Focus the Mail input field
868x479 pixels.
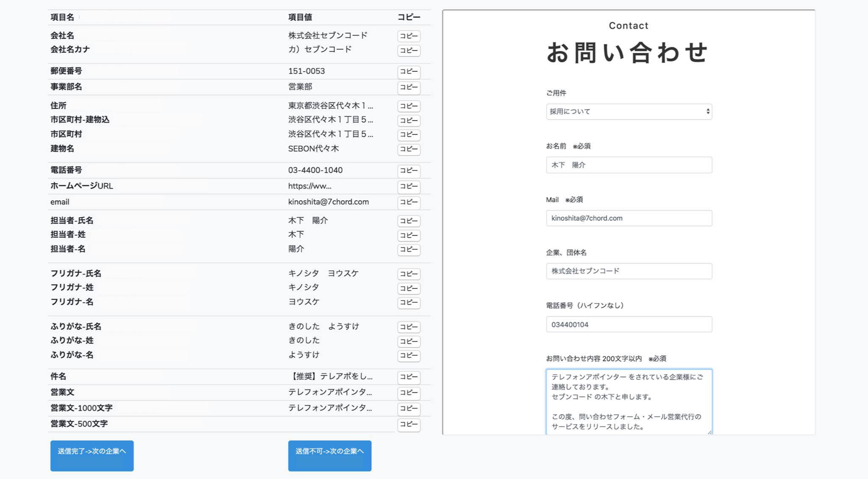pyautogui.click(x=629, y=218)
